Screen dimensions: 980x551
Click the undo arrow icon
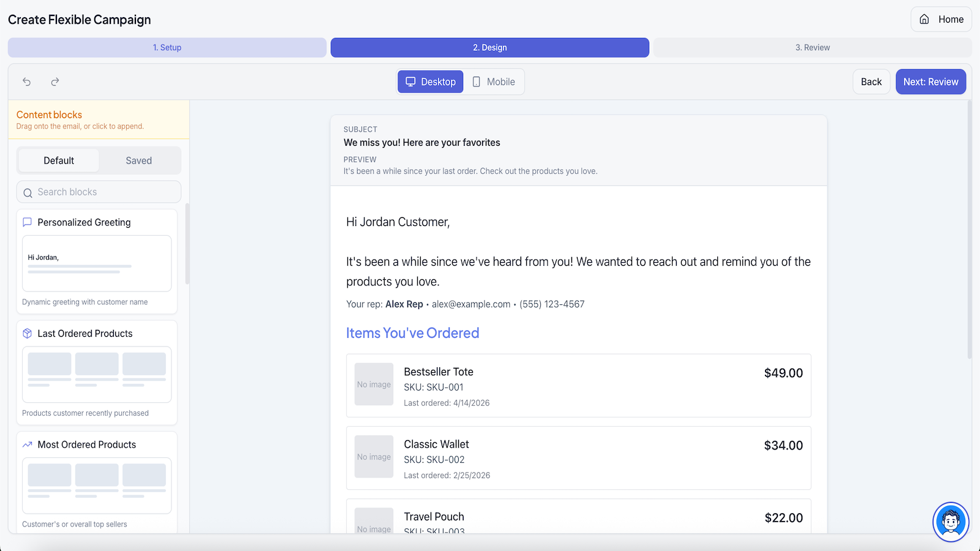(x=27, y=81)
